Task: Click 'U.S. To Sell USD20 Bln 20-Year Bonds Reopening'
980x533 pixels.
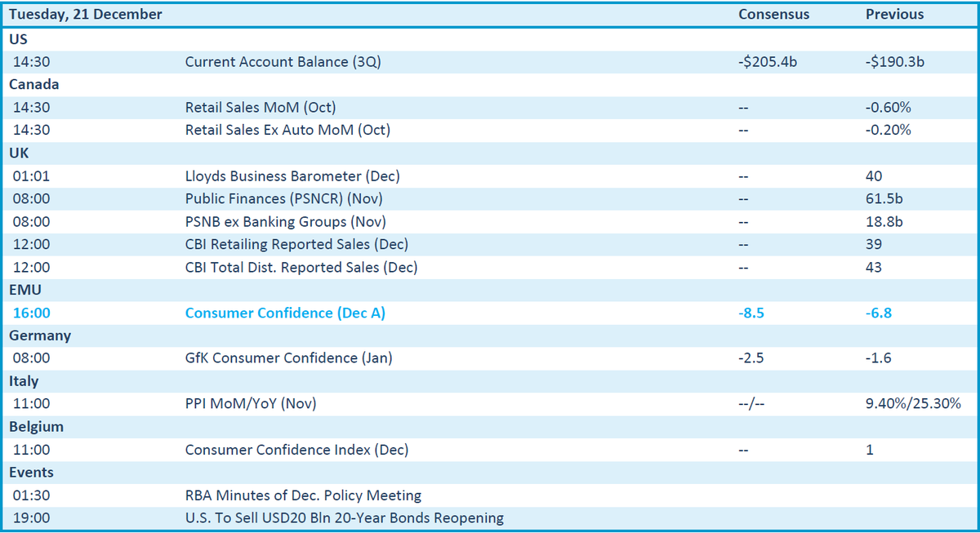Action: click(x=345, y=517)
